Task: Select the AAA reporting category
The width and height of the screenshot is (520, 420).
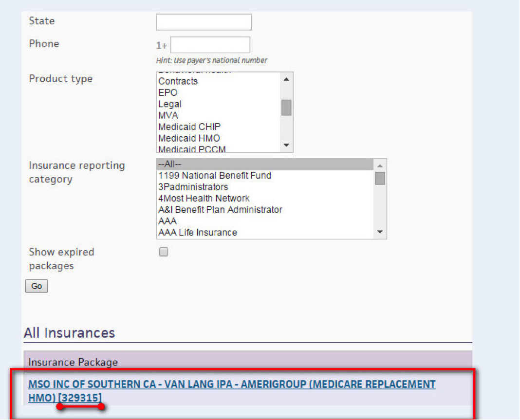Action: pos(265,221)
